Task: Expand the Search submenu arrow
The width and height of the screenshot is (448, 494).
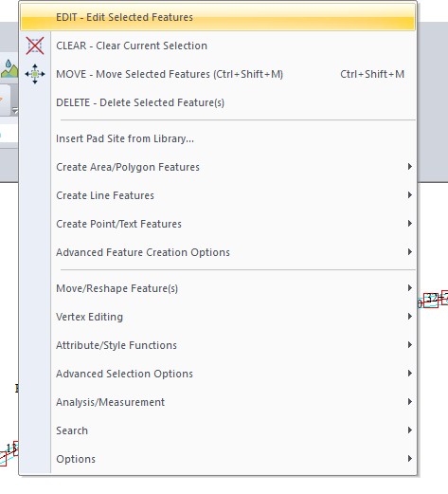Action: pyautogui.click(x=410, y=430)
